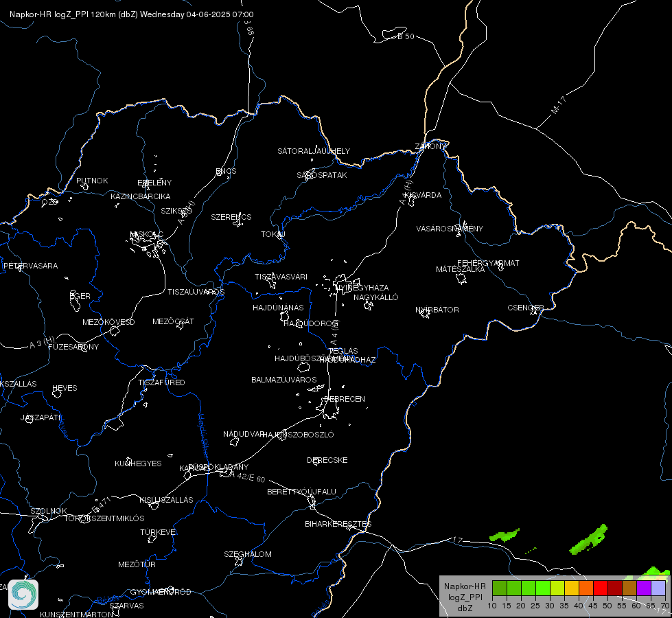This screenshot has height=618, width=672.
Task: Select the BERETTYÓÚJFALU label
Action: pos(301,492)
